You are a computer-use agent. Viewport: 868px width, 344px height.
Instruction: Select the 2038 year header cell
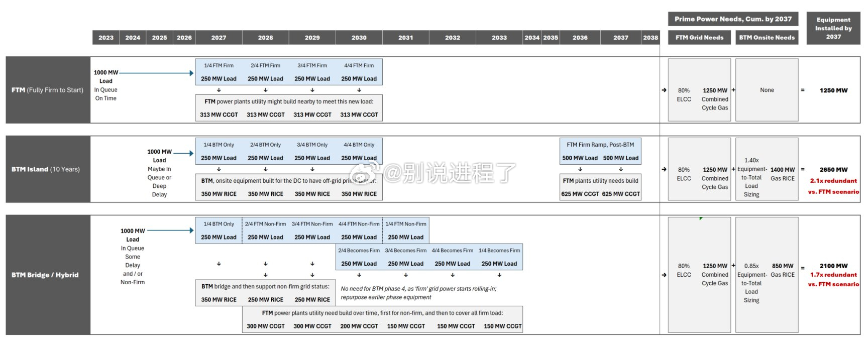(650, 38)
